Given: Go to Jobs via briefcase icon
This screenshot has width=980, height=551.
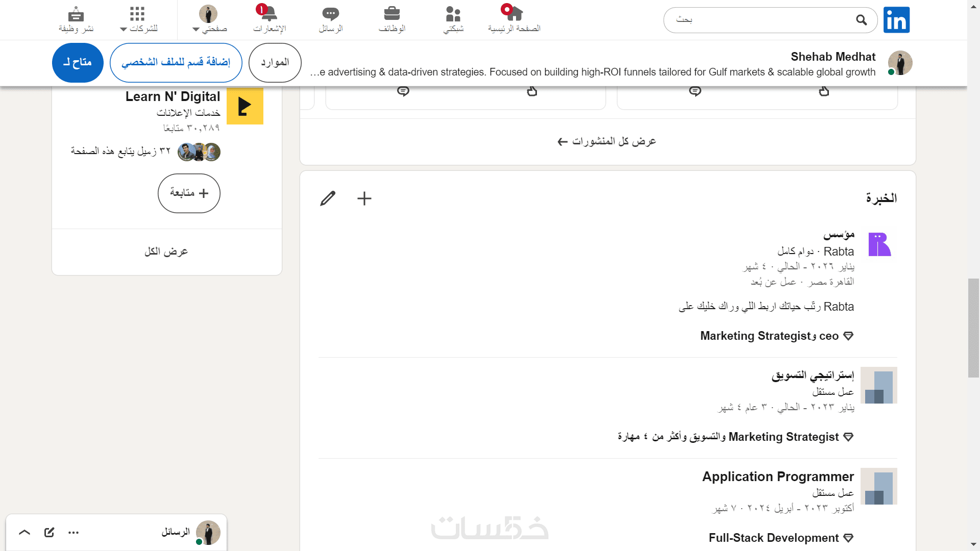Looking at the screenshot, I should [391, 14].
